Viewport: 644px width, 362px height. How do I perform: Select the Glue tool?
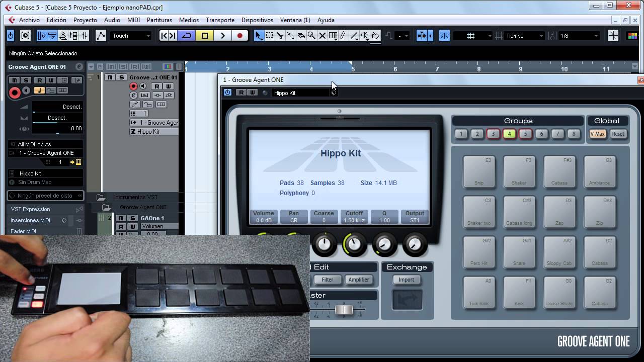(291, 36)
